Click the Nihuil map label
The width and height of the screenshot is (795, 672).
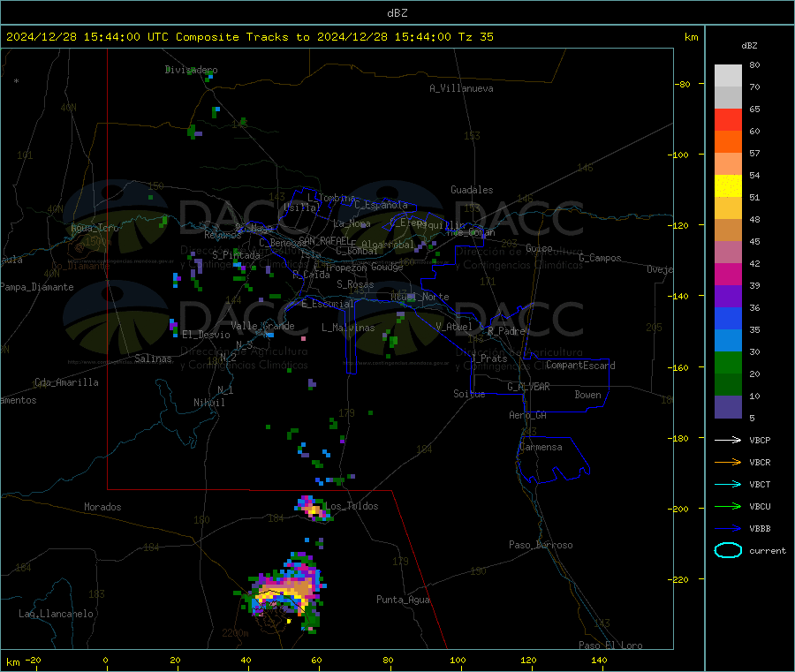[208, 403]
